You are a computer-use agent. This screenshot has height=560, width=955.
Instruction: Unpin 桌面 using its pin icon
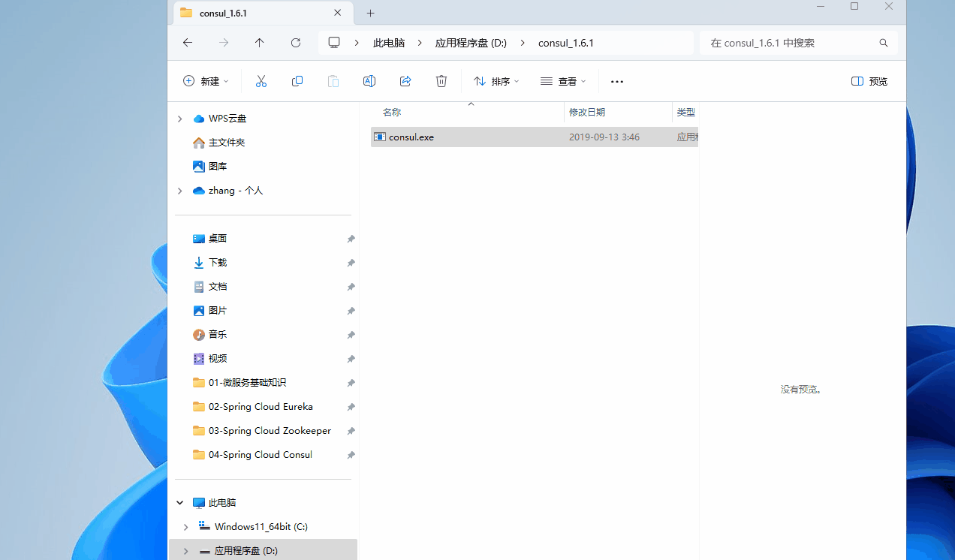351,239
